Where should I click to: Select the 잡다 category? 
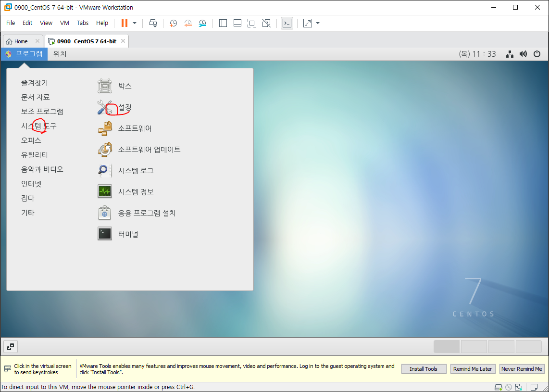[x=28, y=198]
